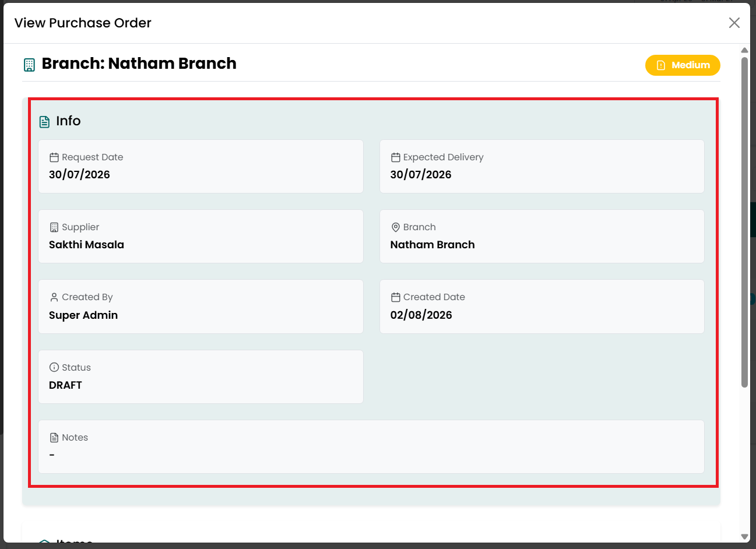Click the Expected Delivery label
Viewport: 756px width, 549px height.
coord(444,157)
